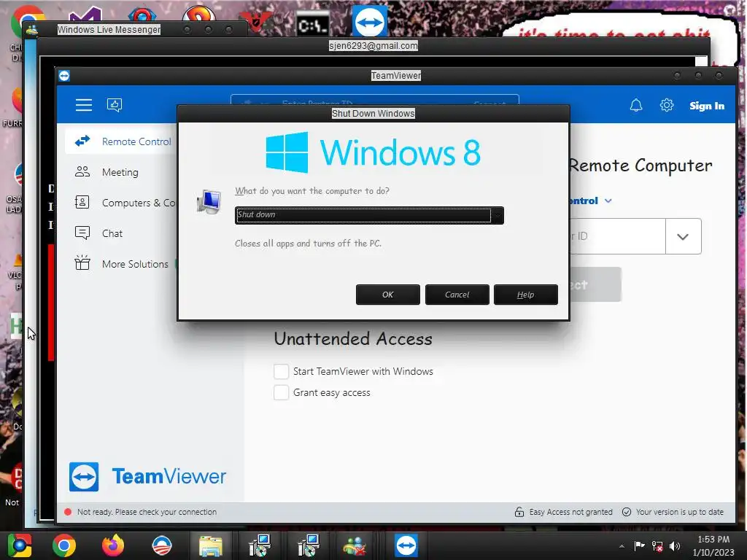Viewport: 747px width, 560px height.
Task: Open More Solutions section
Action: point(122,264)
